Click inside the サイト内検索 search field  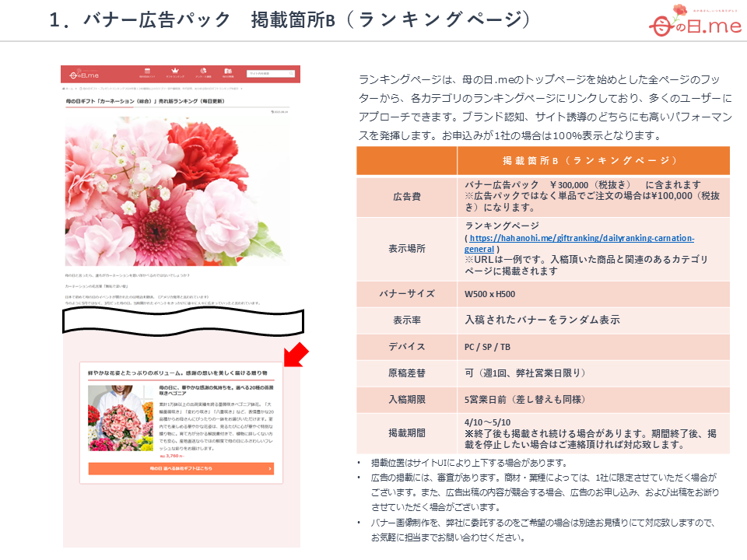pos(265,72)
